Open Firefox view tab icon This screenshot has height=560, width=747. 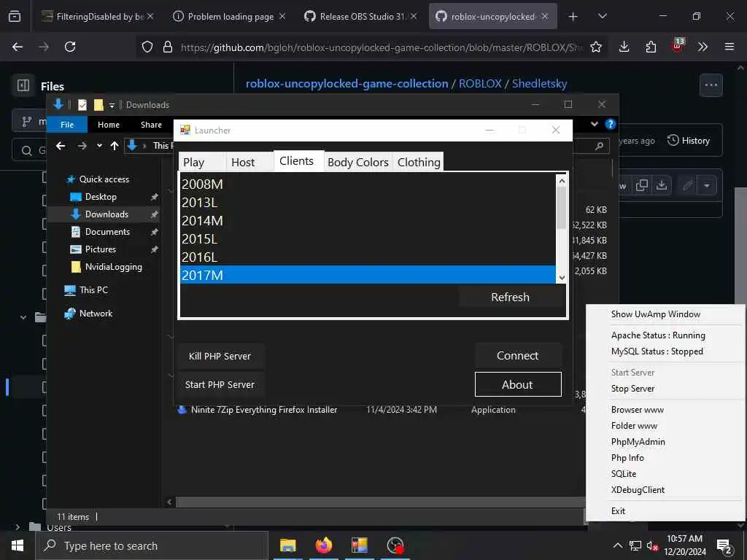tap(15, 17)
